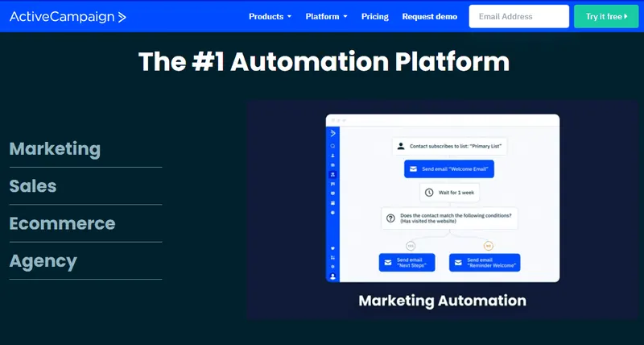The height and width of the screenshot is (345, 644).
Task: Click the highlighted automations icon in app sidebar
Action: point(332,174)
